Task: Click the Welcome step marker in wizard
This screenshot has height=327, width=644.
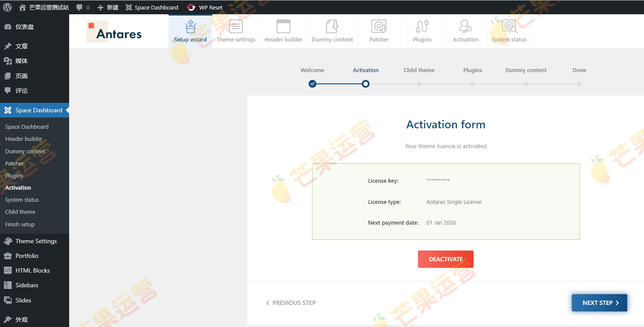Action: [x=312, y=84]
